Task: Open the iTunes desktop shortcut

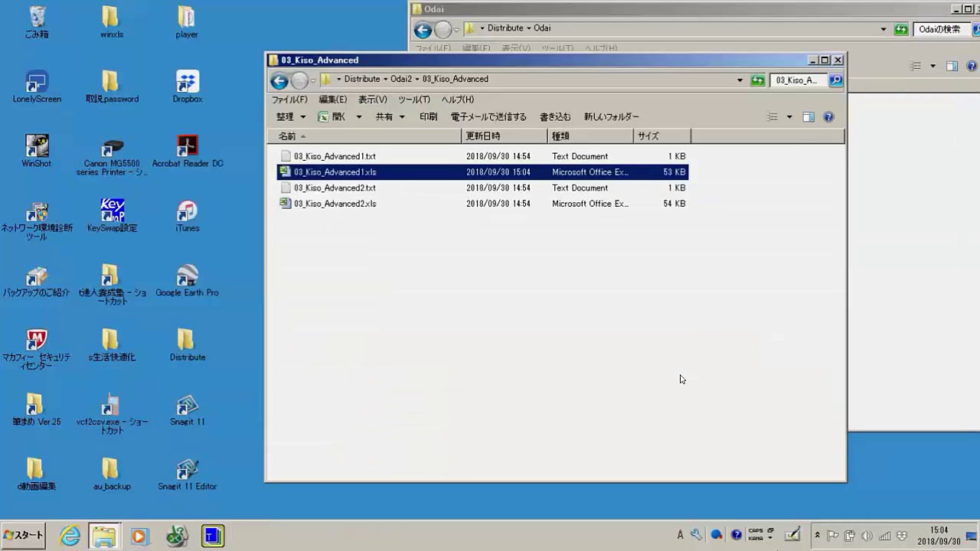Action: (x=187, y=216)
